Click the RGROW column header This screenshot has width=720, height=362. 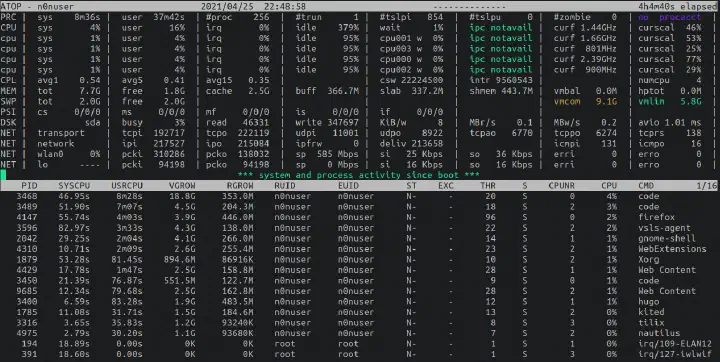(x=240, y=186)
